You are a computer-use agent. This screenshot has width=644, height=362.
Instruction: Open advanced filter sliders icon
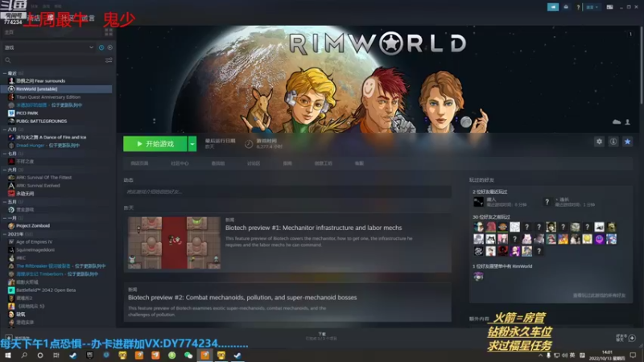coord(109,60)
